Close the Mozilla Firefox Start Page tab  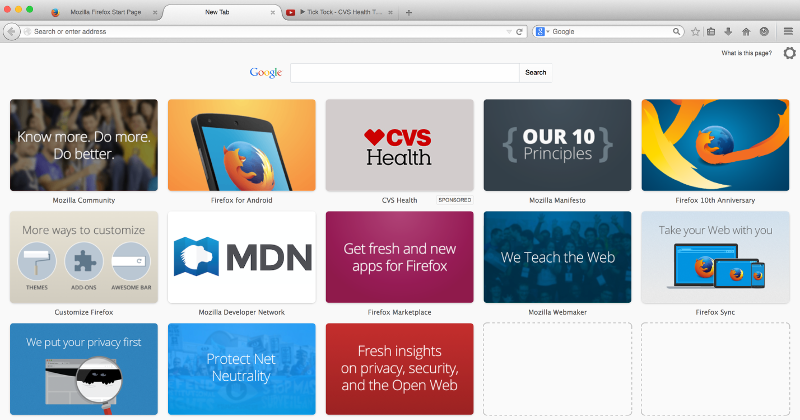155,13
